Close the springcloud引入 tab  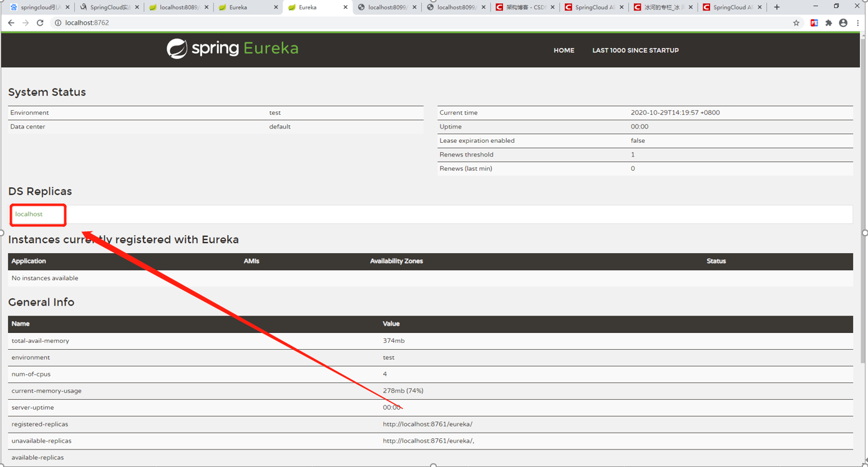[x=68, y=7]
